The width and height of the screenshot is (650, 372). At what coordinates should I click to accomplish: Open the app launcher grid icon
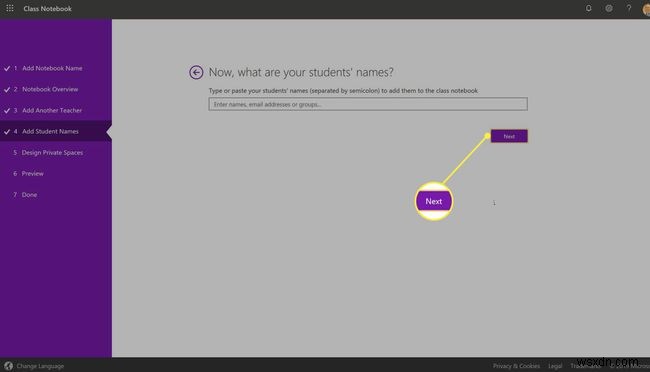pyautogui.click(x=10, y=8)
